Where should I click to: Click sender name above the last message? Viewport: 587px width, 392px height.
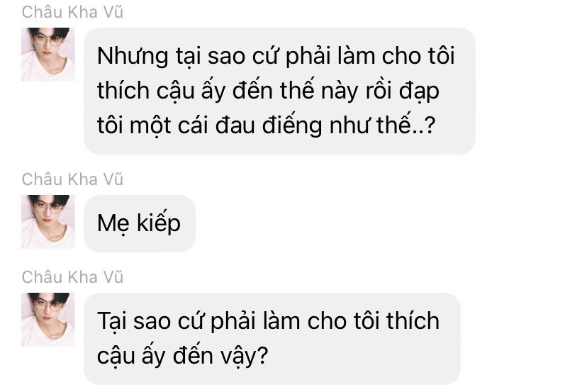tap(72, 277)
